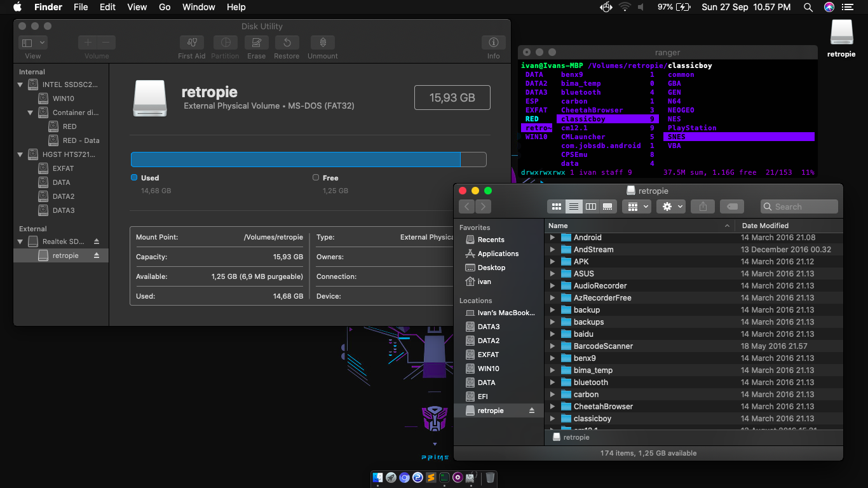Screen dimensions: 868x488
Task: Collapse the HGST HTS721 disk tree
Action: tap(20, 154)
